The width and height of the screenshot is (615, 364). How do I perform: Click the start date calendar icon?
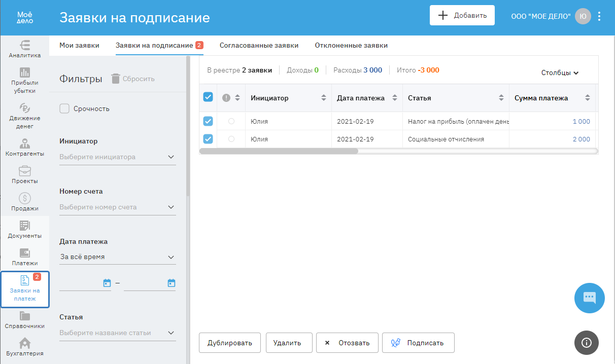point(107,283)
